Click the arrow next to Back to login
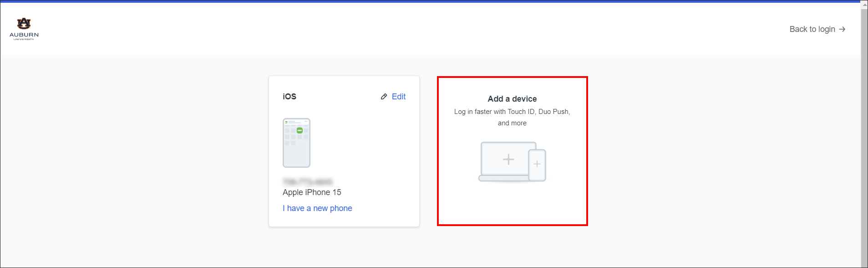This screenshot has width=868, height=268. coord(842,29)
